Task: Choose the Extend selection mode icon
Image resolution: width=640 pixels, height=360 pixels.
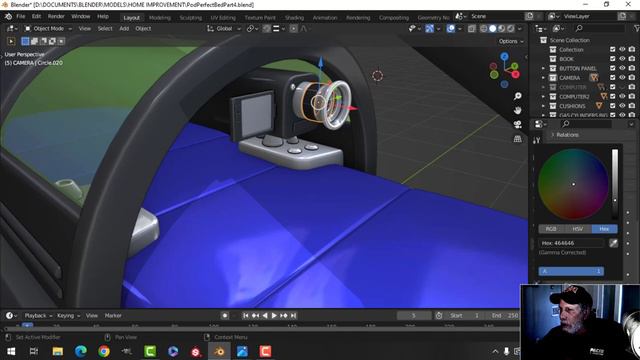Action: (x=34, y=41)
